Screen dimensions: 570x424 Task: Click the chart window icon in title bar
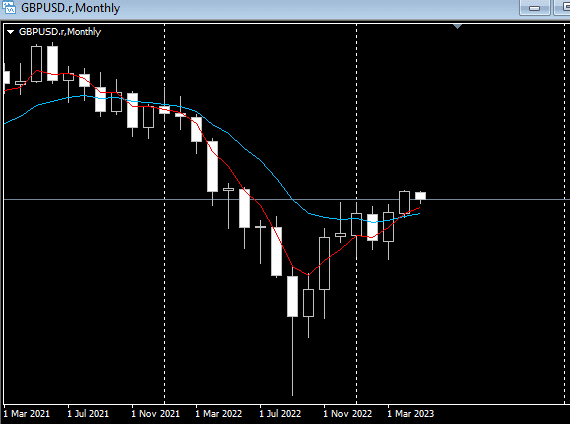(9, 7)
